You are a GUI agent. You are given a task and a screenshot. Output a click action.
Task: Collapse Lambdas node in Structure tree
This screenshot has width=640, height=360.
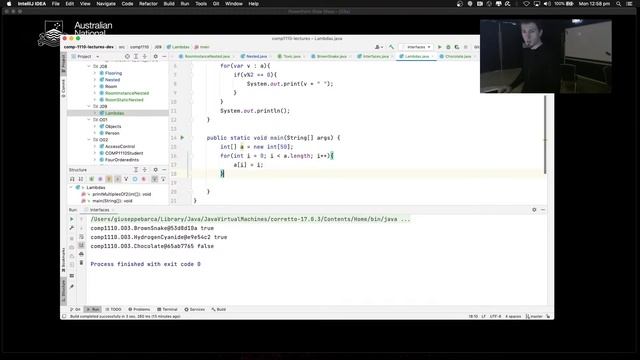tap(72, 187)
